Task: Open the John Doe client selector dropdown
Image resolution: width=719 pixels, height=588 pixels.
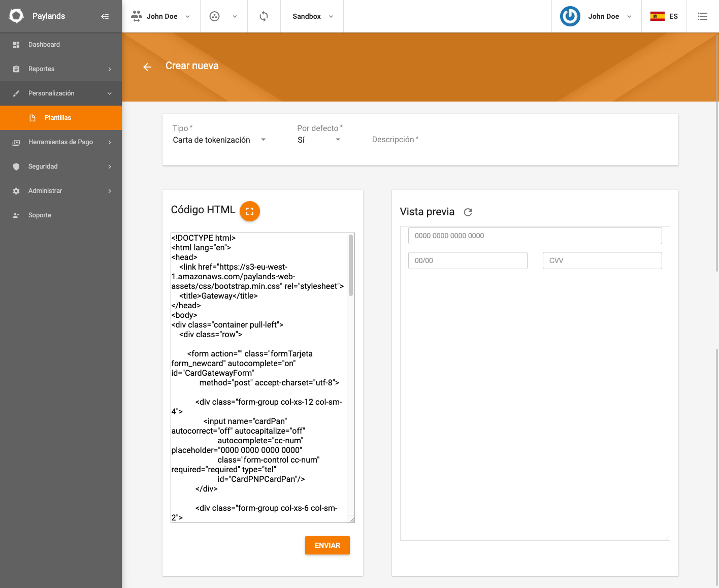Action: coord(161,16)
